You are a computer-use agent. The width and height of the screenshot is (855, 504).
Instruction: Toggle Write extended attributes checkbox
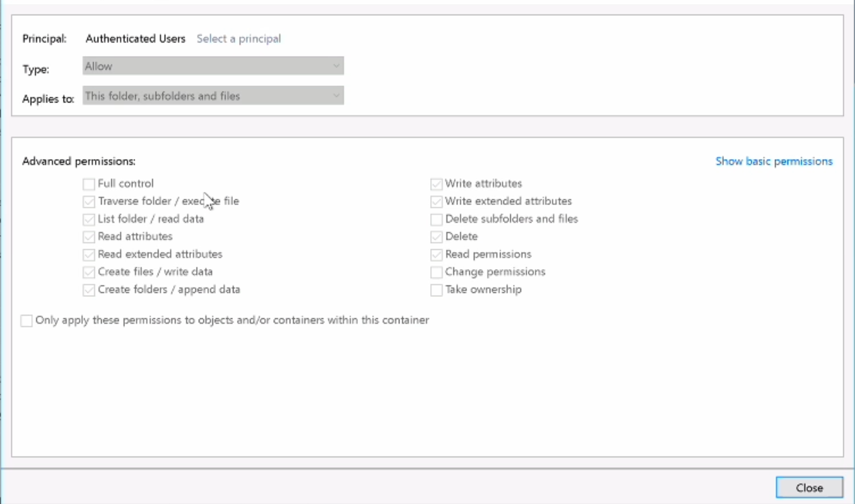[436, 202]
